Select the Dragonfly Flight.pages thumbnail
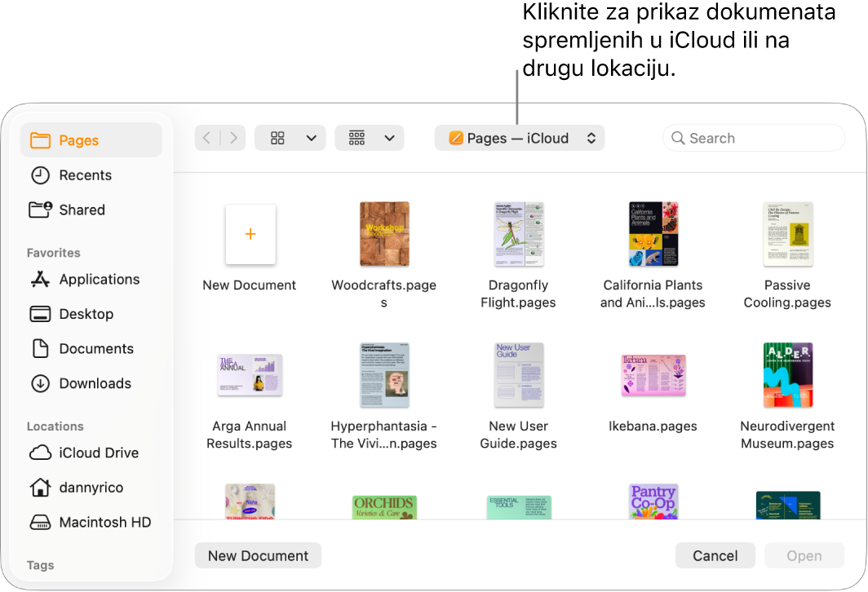 pos(519,234)
